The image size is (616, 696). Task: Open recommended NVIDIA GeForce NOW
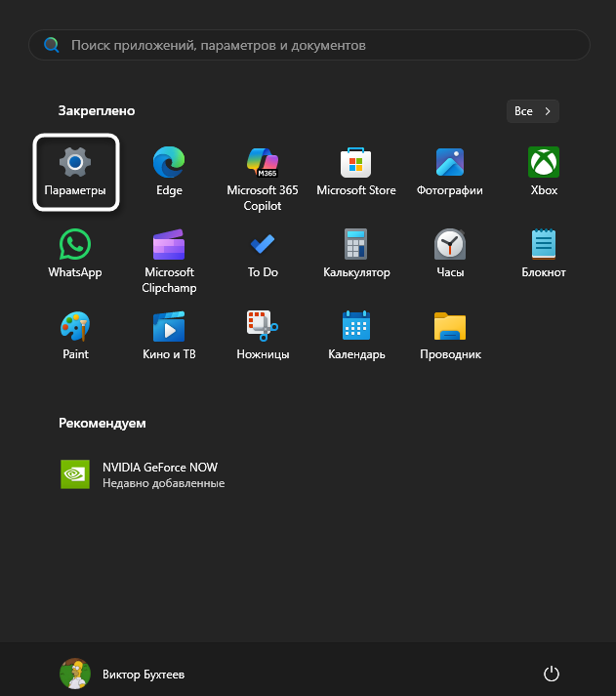pyautogui.click(x=142, y=474)
